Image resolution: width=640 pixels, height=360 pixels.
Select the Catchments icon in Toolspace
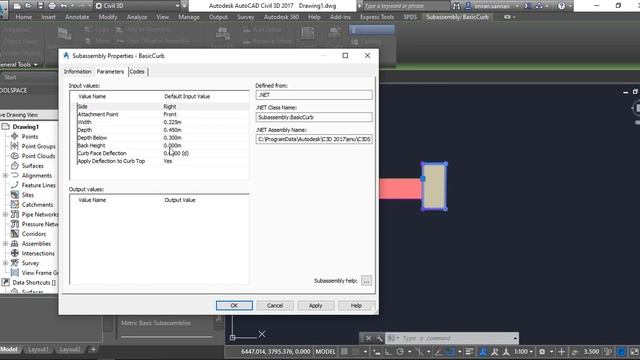(15, 204)
